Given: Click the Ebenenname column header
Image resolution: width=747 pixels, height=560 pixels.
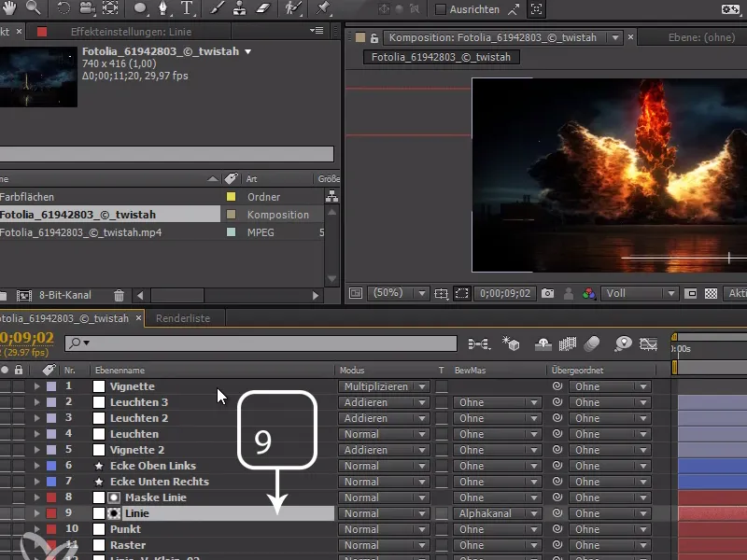Looking at the screenshot, I should 120,370.
